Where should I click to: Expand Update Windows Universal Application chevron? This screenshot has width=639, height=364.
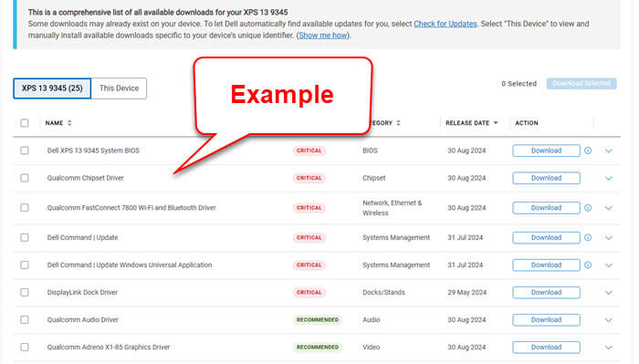click(609, 265)
